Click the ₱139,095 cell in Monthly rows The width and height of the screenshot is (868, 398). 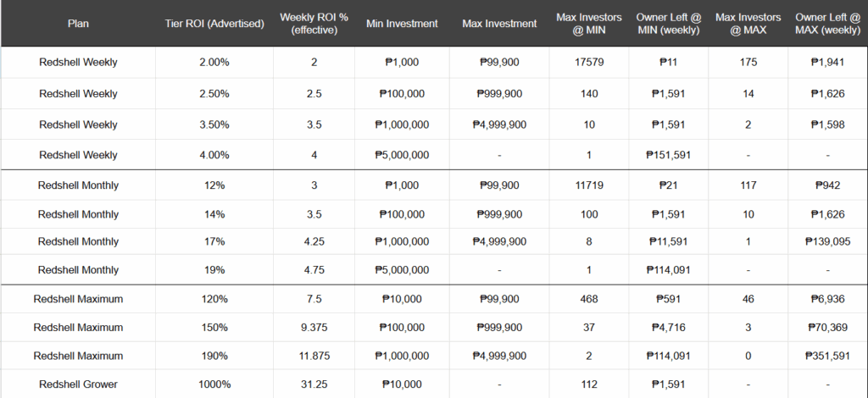pos(828,241)
